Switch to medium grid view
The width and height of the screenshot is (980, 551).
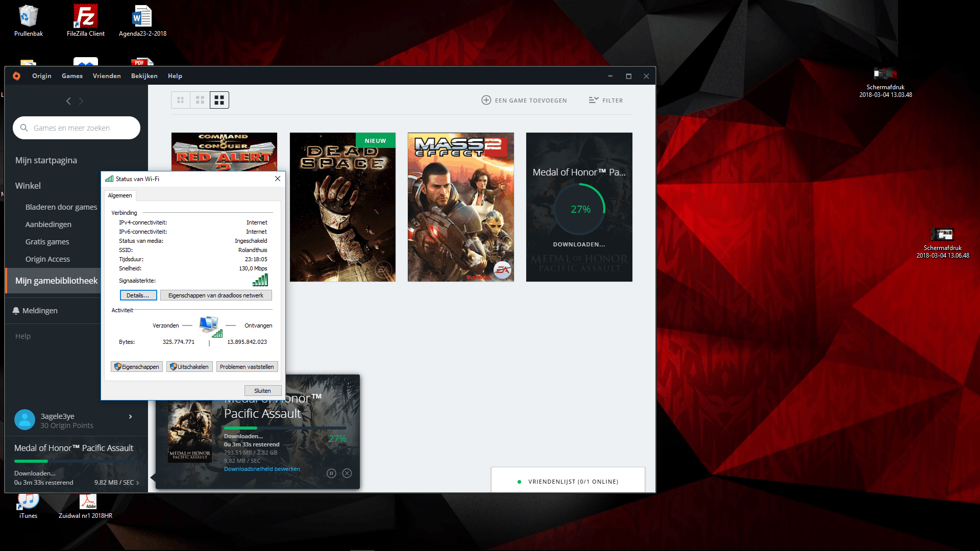[x=200, y=101]
